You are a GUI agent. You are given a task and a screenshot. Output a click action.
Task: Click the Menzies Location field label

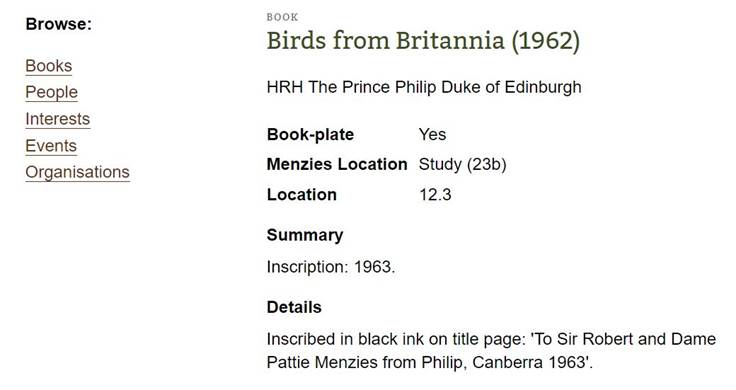337,164
